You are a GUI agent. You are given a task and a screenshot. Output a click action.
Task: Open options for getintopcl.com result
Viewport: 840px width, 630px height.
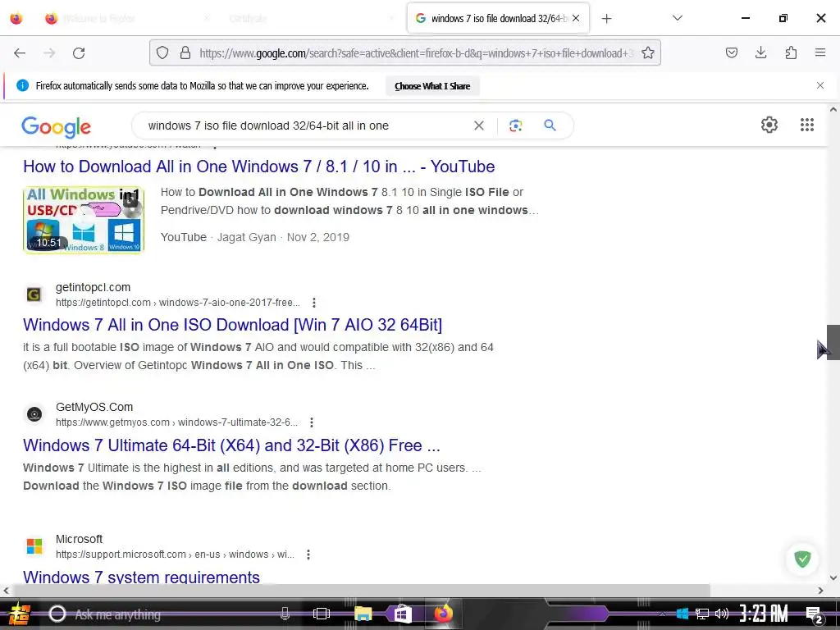314,303
